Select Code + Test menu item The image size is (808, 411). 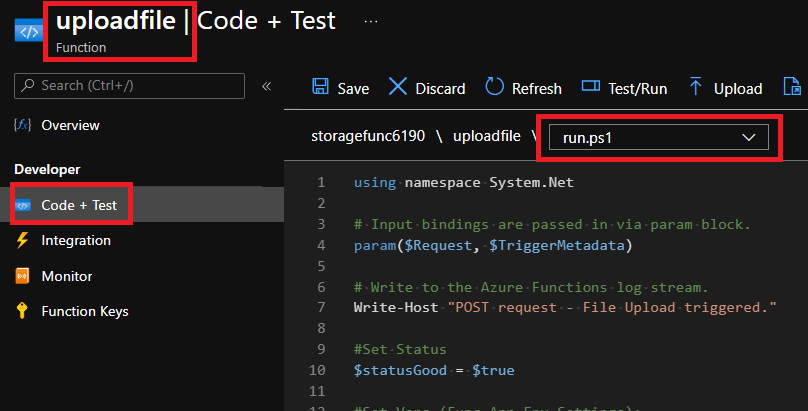tap(79, 205)
